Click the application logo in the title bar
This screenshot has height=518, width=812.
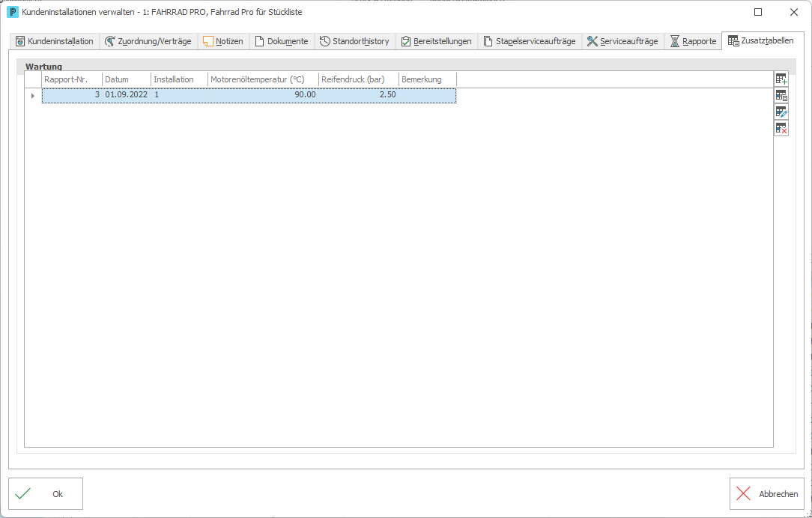(x=13, y=13)
